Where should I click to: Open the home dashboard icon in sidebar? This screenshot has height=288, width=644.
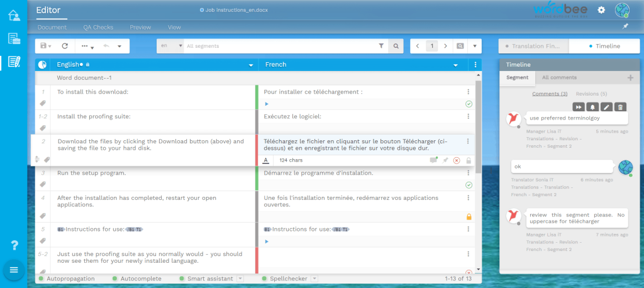pos(14,16)
